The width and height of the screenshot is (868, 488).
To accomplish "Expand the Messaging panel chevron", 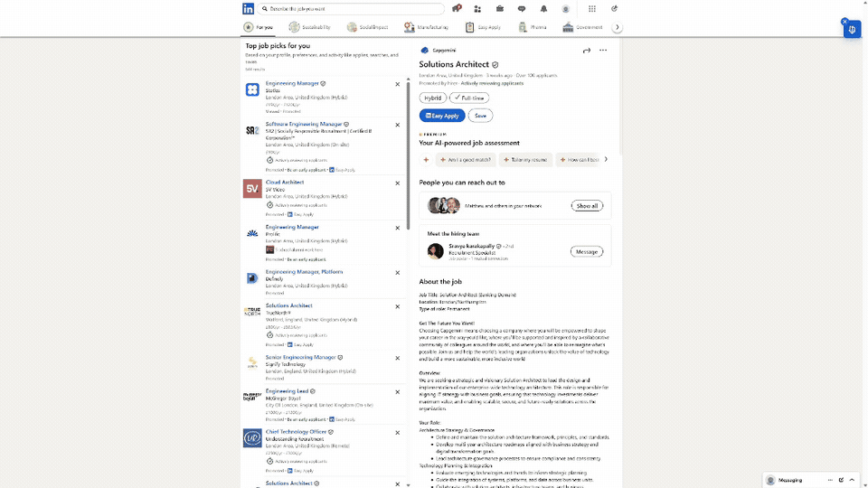I will pyautogui.click(x=852, y=480).
